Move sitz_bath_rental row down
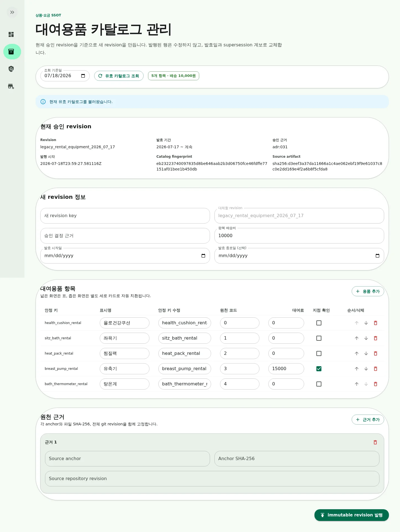 tap(366, 338)
